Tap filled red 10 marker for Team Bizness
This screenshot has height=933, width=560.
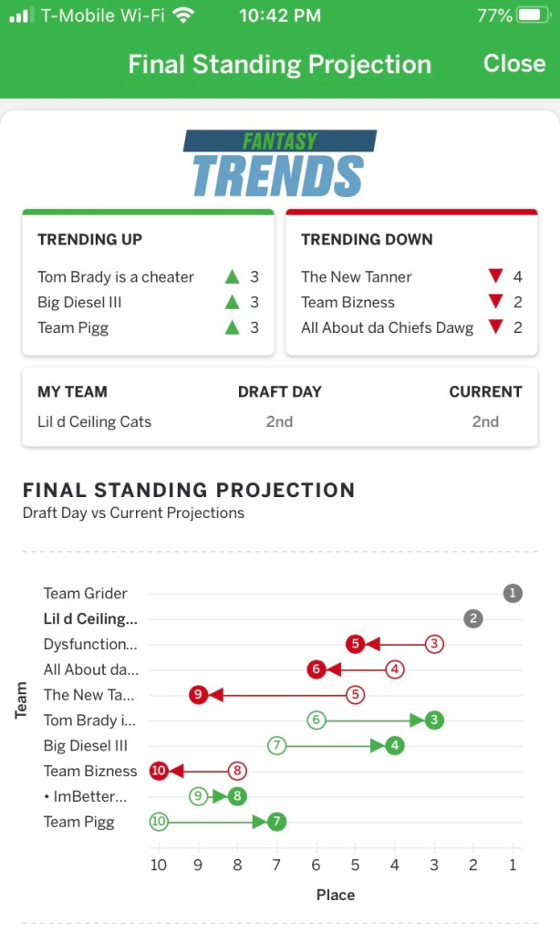pyautogui.click(x=160, y=771)
